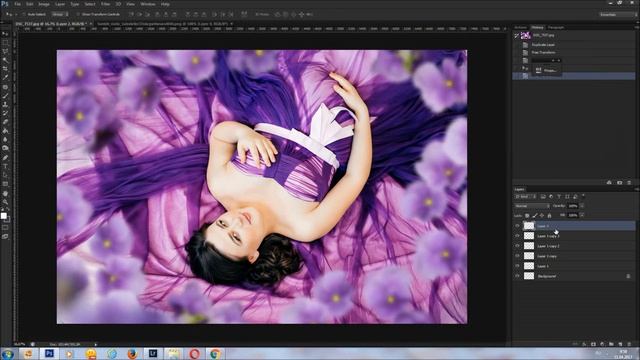640x360 pixels.
Task: Delete layer using Layers panel trash icon
Action: point(629,344)
